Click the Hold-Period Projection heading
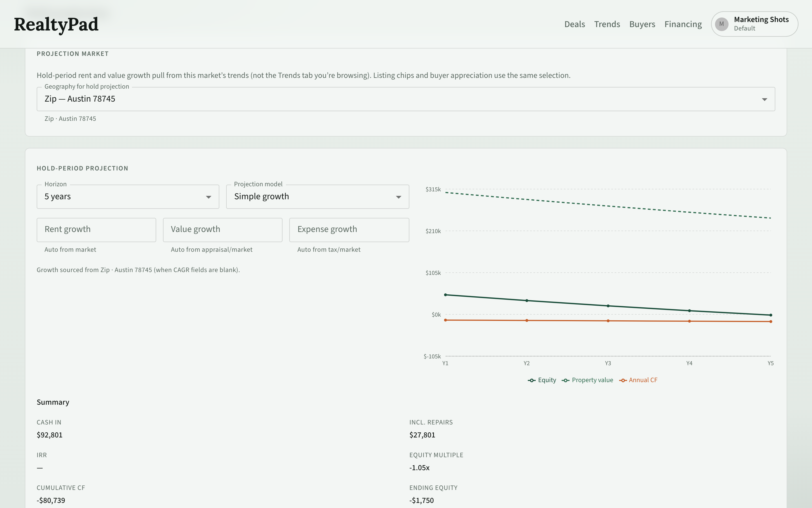Viewport: 812px width, 508px height. click(x=83, y=168)
